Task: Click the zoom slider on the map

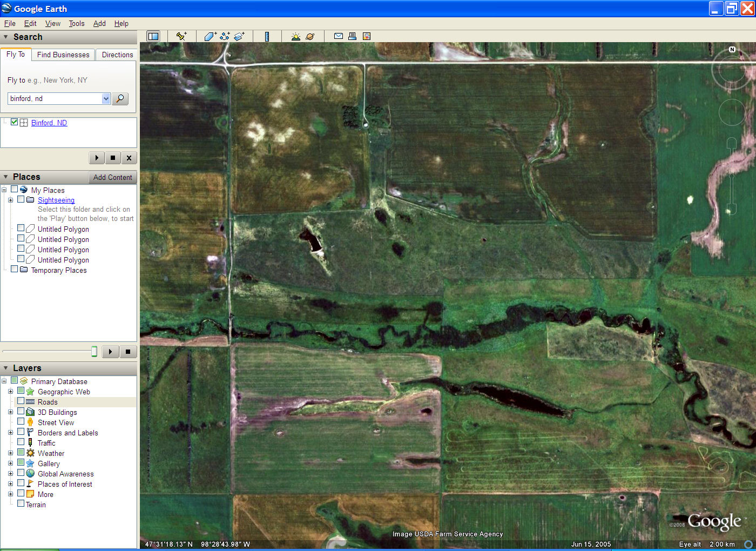Action: [x=732, y=176]
